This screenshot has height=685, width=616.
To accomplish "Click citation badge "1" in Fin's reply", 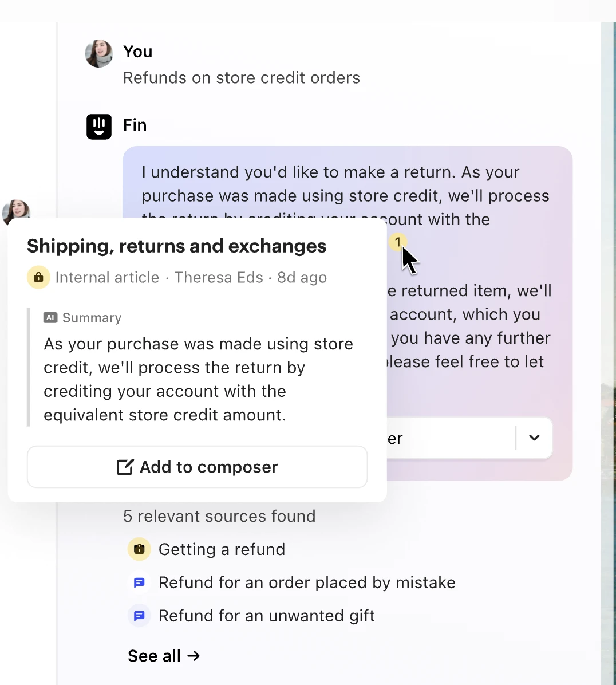I will point(397,242).
